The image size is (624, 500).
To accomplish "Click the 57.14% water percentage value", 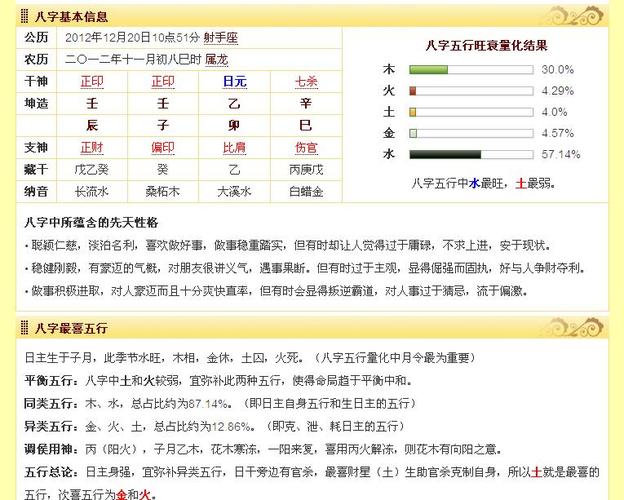I will click(561, 154).
